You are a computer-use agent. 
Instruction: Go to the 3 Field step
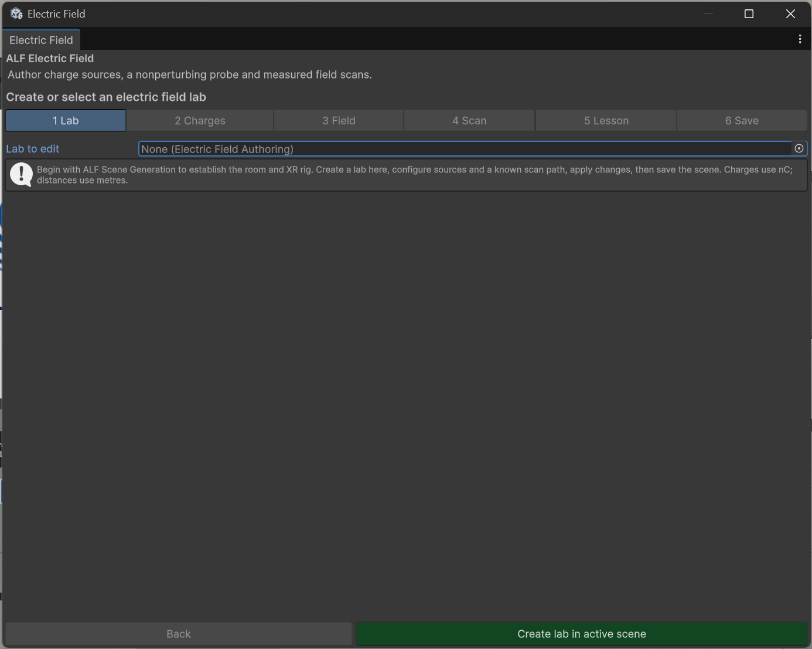[339, 121]
